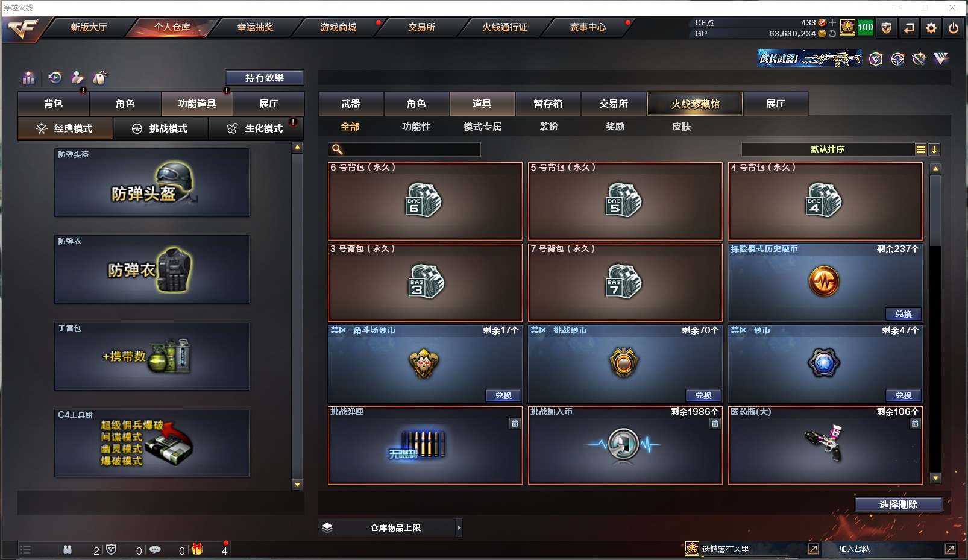
Task: Click the power exit icon
Action: click(x=954, y=28)
